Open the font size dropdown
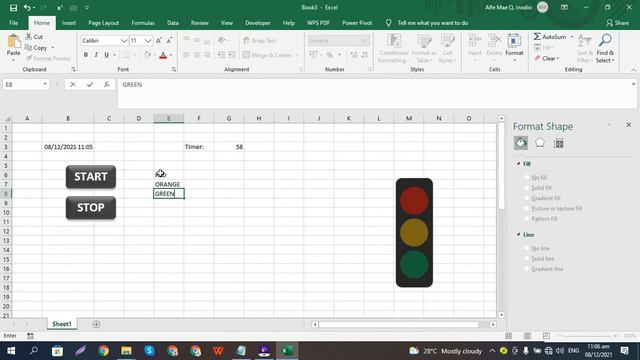Image resolution: width=640 pixels, height=360 pixels. (148, 41)
